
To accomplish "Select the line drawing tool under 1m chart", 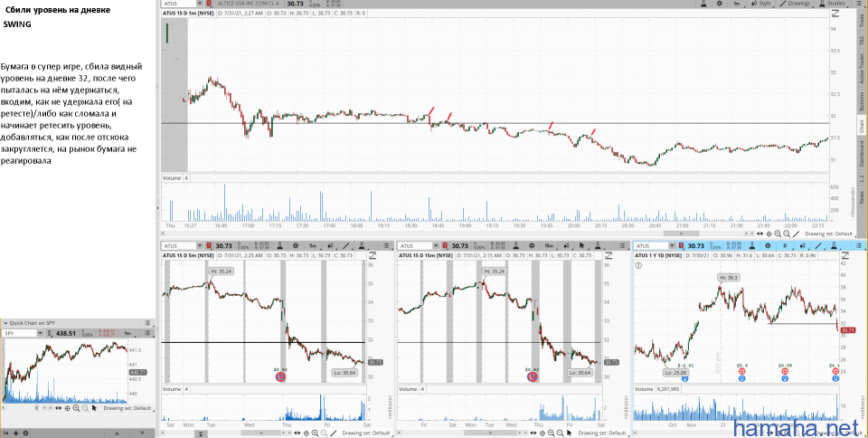I will [x=796, y=233].
